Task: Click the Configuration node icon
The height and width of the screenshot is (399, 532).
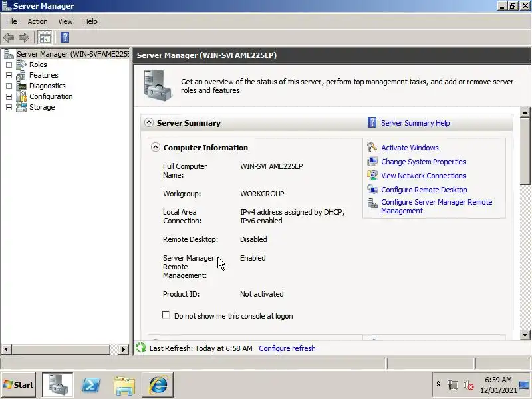Action: (x=21, y=96)
